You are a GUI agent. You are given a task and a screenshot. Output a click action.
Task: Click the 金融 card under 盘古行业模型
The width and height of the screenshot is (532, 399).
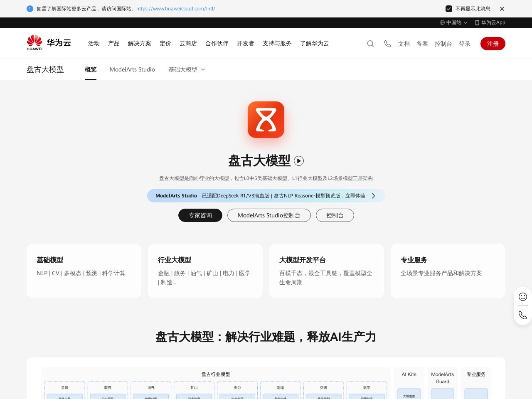65,387
